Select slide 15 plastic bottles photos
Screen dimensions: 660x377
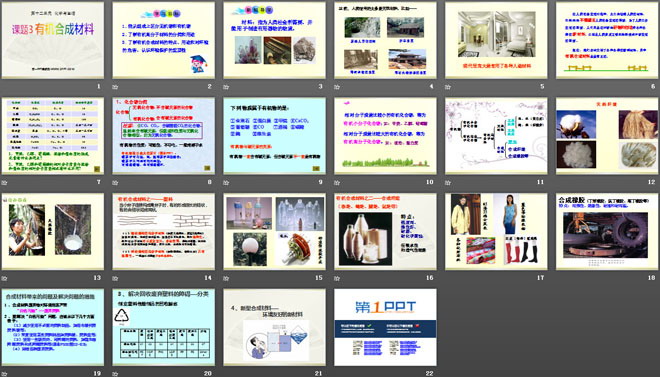click(274, 231)
